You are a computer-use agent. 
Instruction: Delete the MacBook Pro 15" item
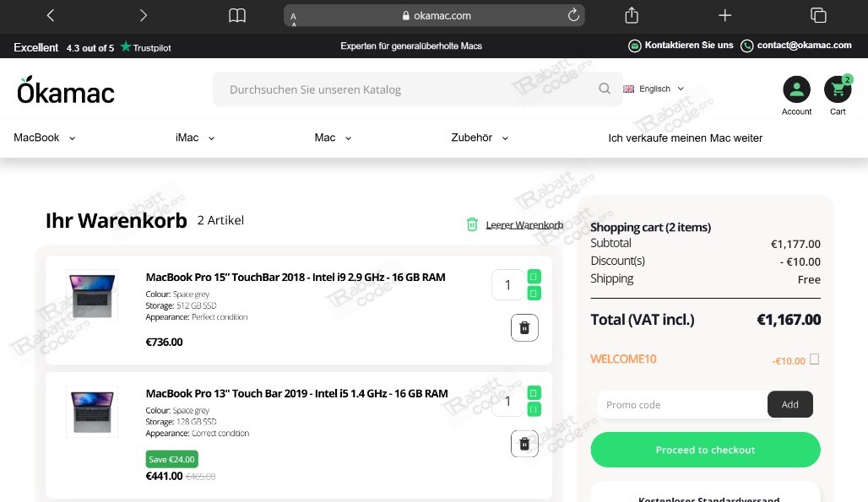tap(524, 327)
